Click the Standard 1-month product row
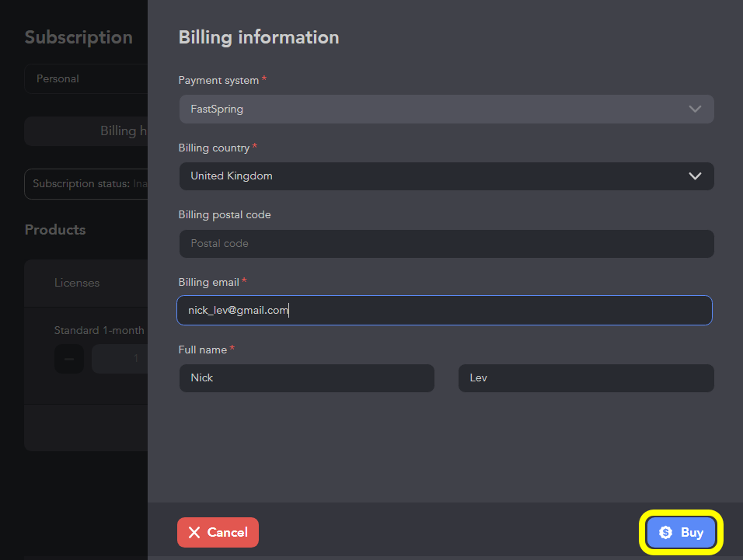This screenshot has height=560, width=743. click(x=99, y=329)
